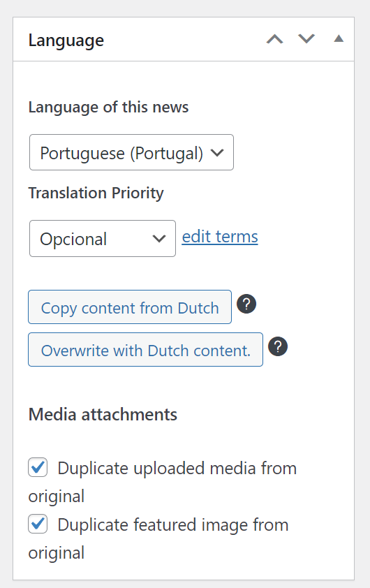Click the Duplicate featured image label text
Screen dimensions: 370x588
click(158, 538)
